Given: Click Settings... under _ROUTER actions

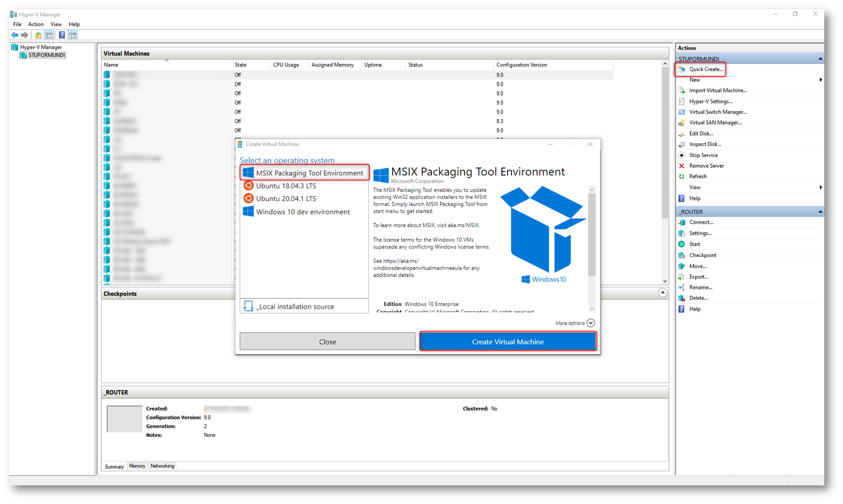Looking at the screenshot, I should tap(700, 233).
